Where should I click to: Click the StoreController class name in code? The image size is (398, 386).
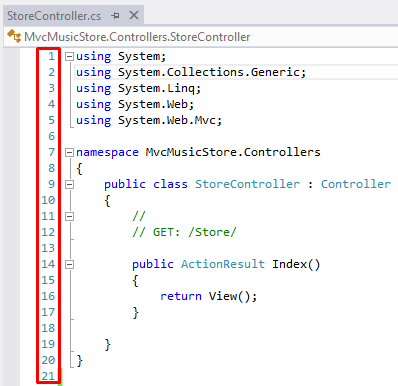[247, 184]
